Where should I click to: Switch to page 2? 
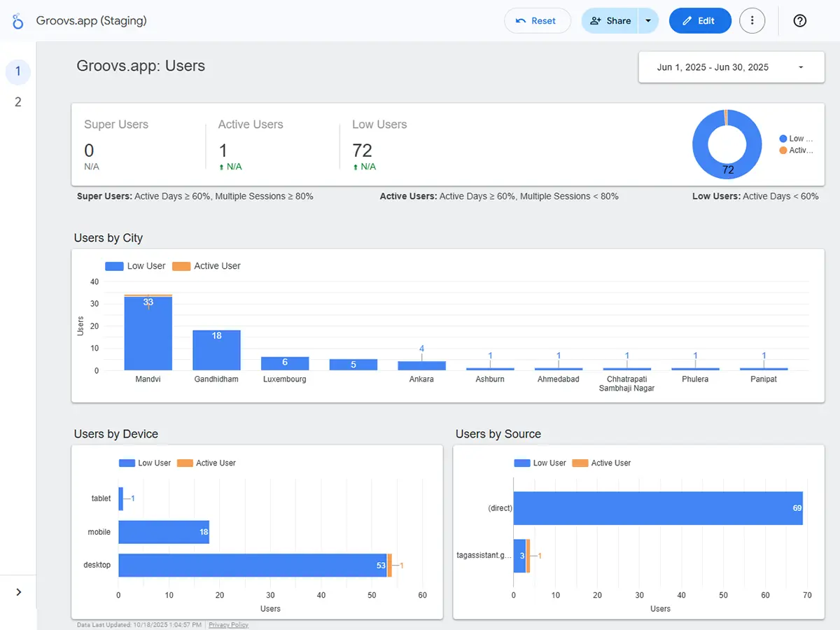pyautogui.click(x=18, y=102)
